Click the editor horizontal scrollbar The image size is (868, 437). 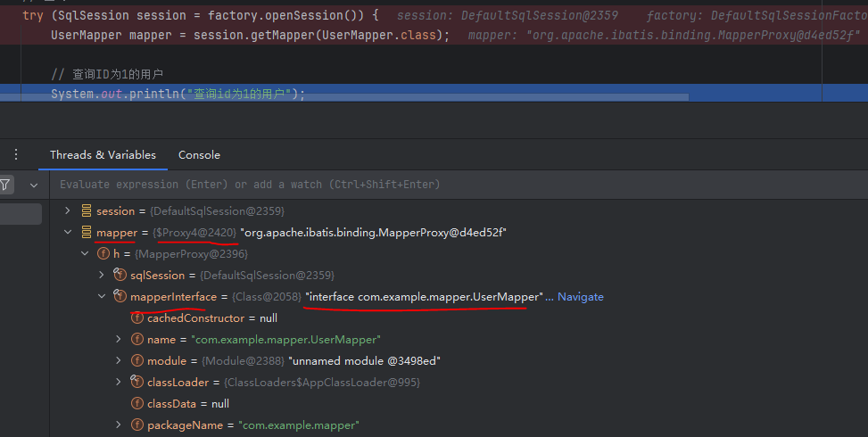pos(343,97)
